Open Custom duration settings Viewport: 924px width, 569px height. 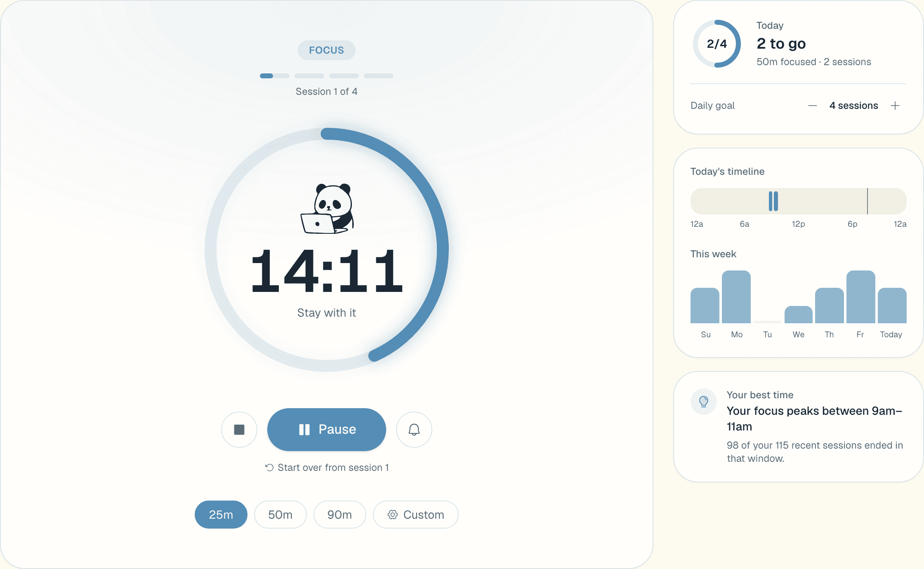tap(416, 515)
